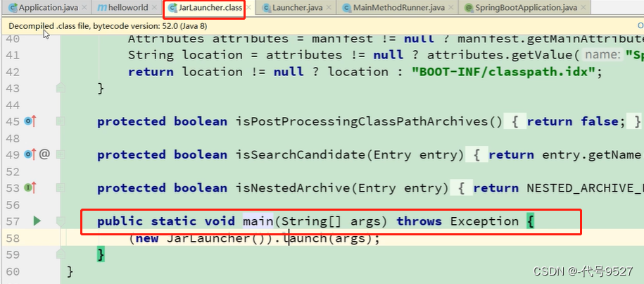Run main method using gutter arrow on line 57
The height and width of the screenshot is (284, 644).
pyautogui.click(x=37, y=221)
